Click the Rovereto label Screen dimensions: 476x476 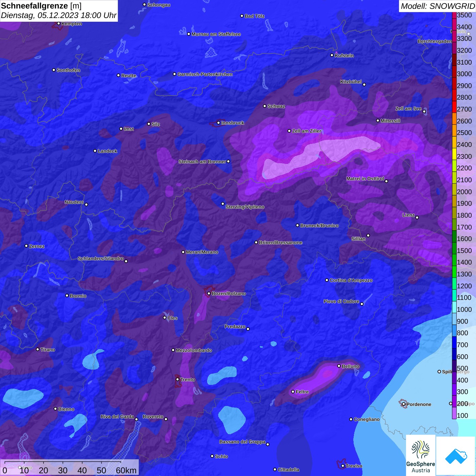[x=153, y=417]
